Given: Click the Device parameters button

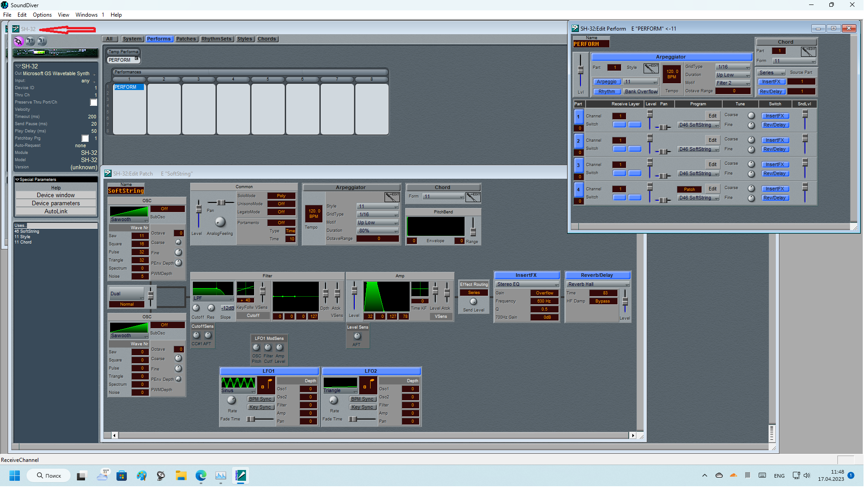Looking at the screenshot, I should coord(56,203).
